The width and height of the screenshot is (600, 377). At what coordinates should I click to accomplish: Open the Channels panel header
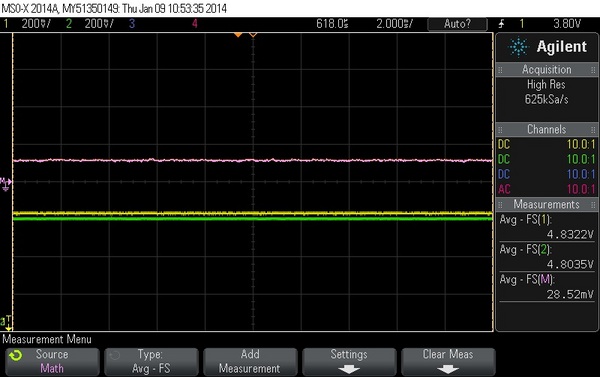546,129
